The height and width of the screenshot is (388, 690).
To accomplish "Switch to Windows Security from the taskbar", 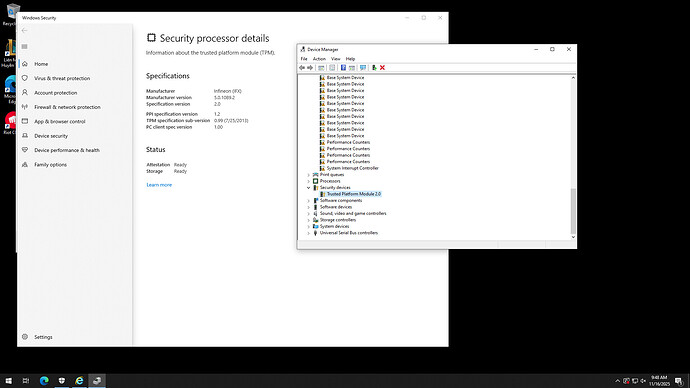I will (x=62, y=381).
